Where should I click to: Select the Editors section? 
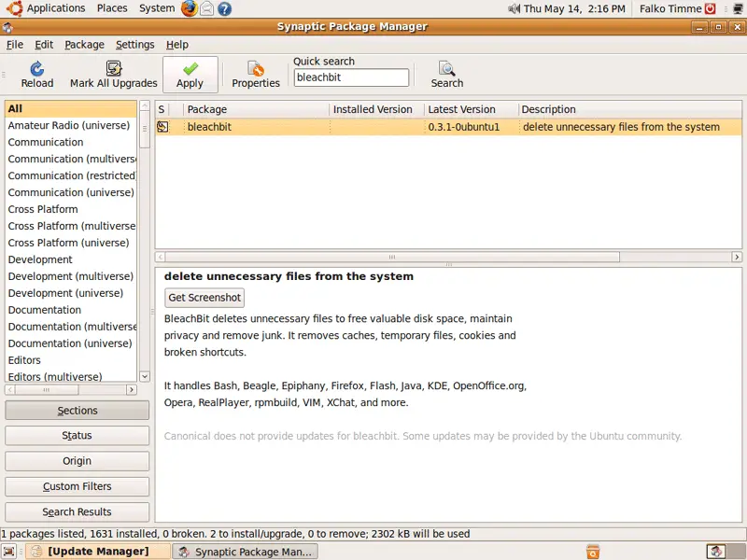point(71,360)
